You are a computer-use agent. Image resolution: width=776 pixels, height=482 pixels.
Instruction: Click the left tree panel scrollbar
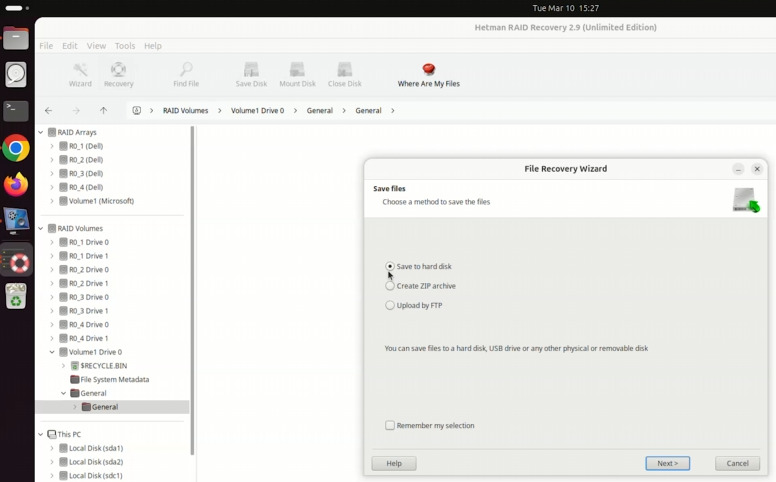192,290
